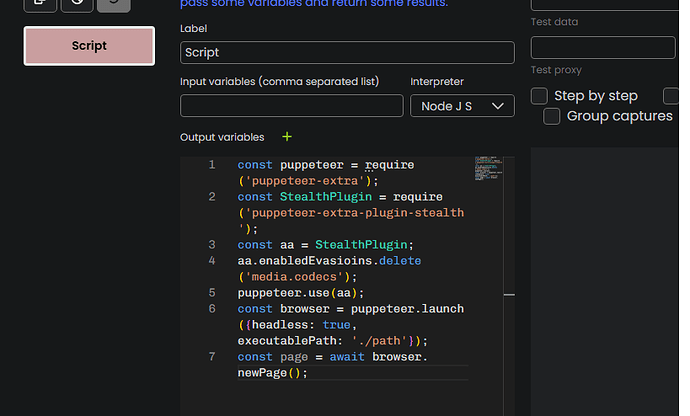Click the code editor minimap thumbnail
The width and height of the screenshot is (690, 416).
[488, 168]
